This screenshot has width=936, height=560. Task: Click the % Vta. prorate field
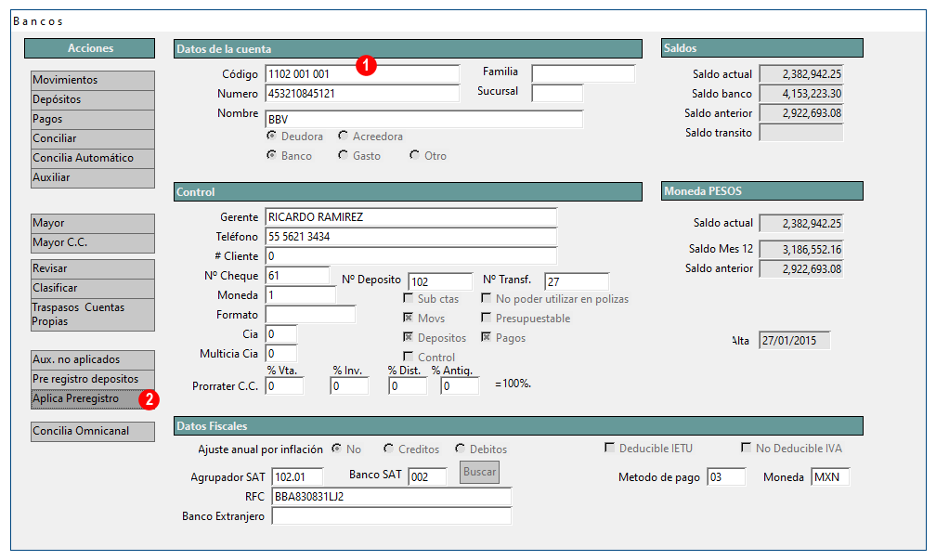coord(284,386)
